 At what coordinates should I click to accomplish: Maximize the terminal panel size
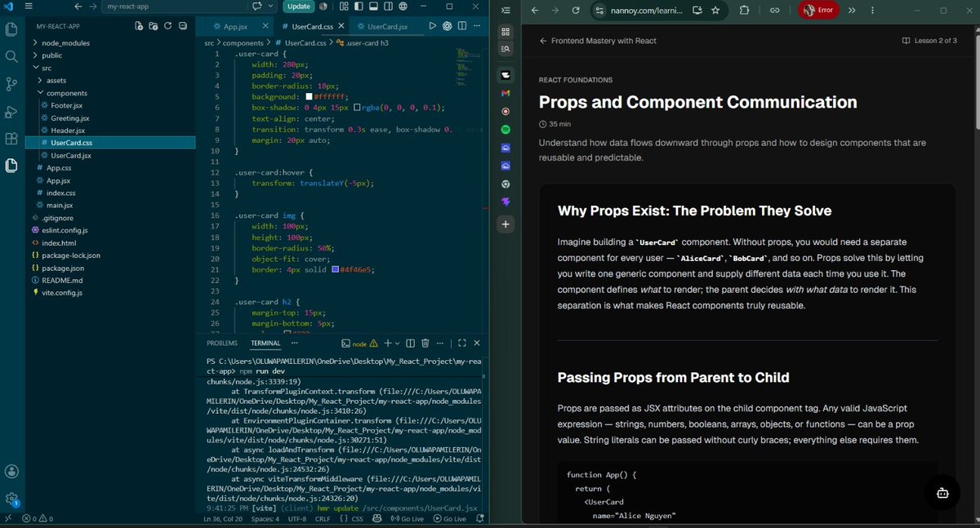(462, 344)
